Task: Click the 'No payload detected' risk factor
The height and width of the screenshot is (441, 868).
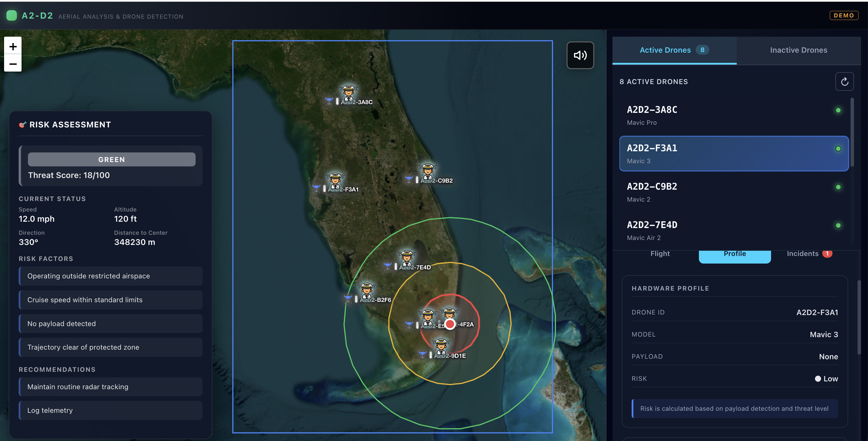Action: click(111, 324)
